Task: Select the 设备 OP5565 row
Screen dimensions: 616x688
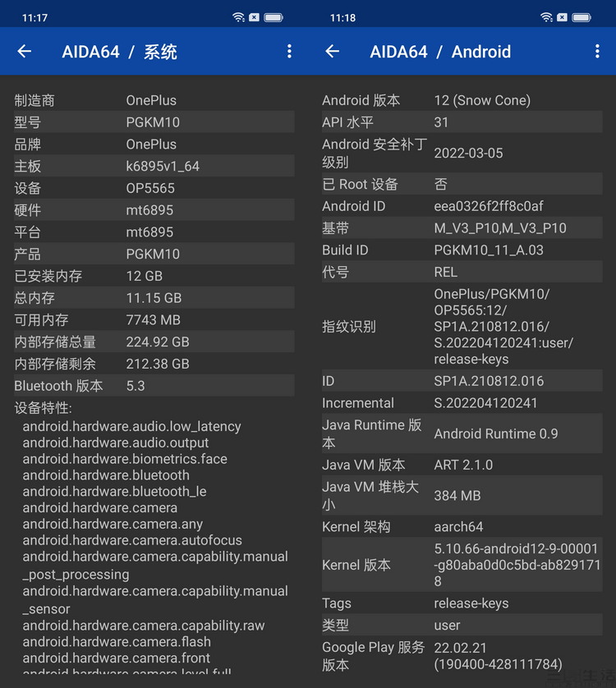Action: (x=154, y=188)
